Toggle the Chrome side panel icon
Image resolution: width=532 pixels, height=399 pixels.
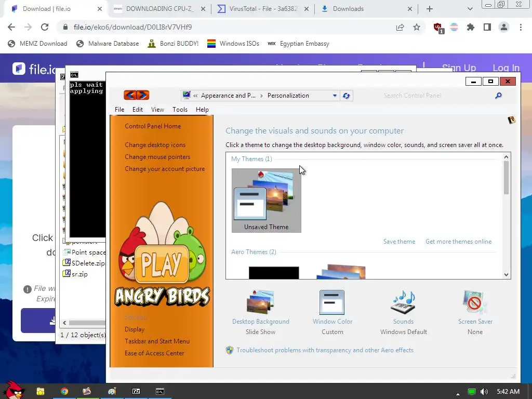(487, 27)
